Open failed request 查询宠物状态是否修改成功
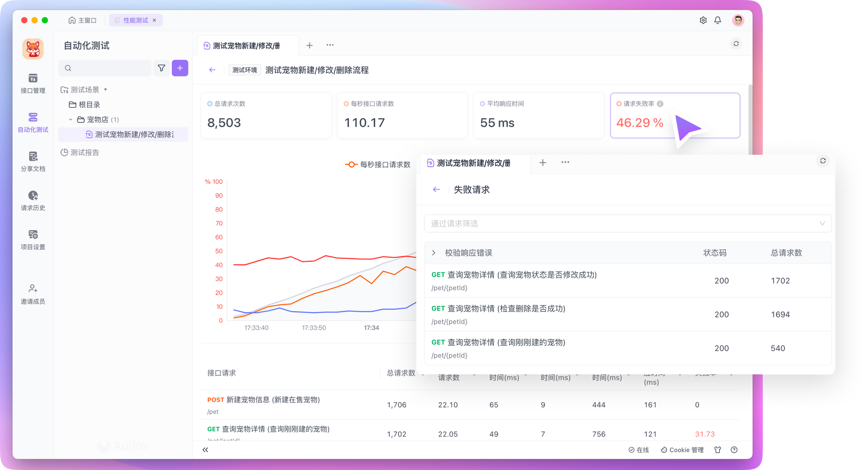Image resolution: width=868 pixels, height=470 pixels. tap(628, 281)
